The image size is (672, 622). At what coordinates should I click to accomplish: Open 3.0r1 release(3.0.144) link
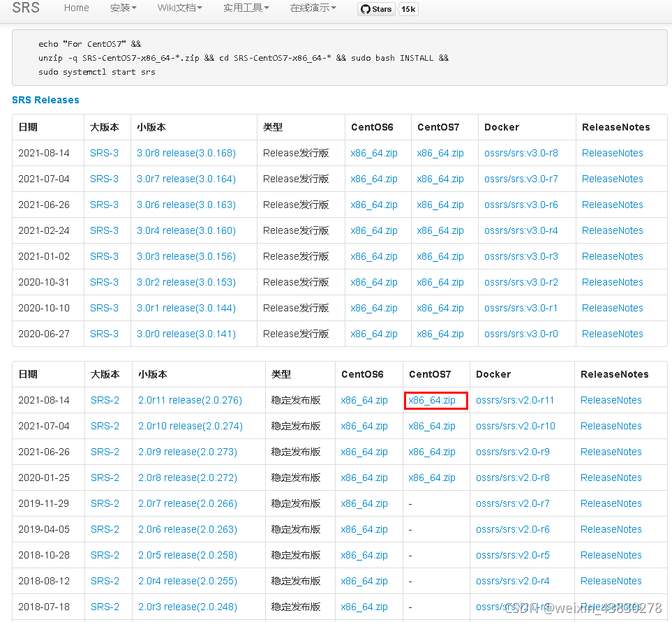coord(186,308)
